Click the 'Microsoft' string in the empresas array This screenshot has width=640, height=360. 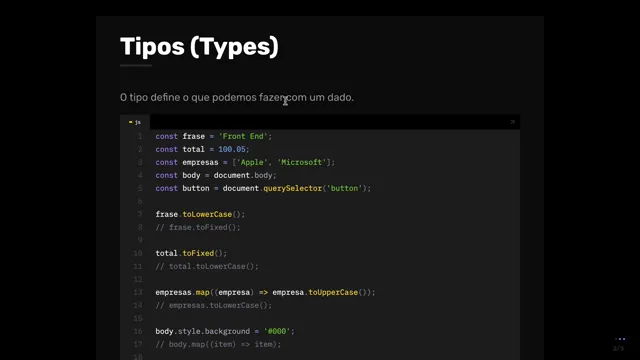(x=302, y=162)
